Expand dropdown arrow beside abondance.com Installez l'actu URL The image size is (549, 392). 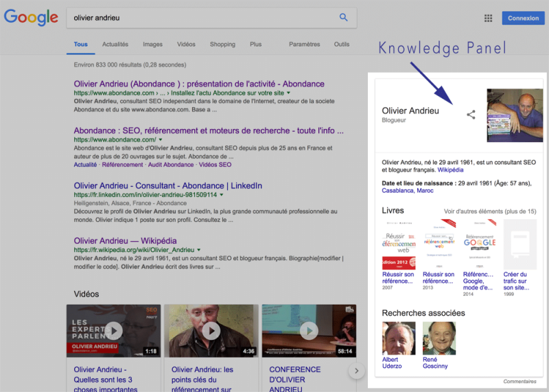pos(288,93)
